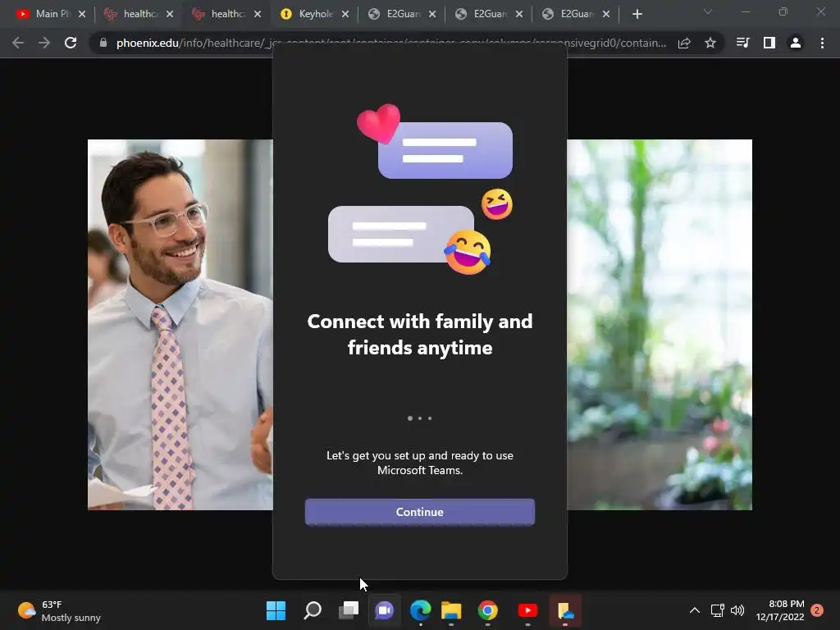Go forward in browser history

coord(44,43)
